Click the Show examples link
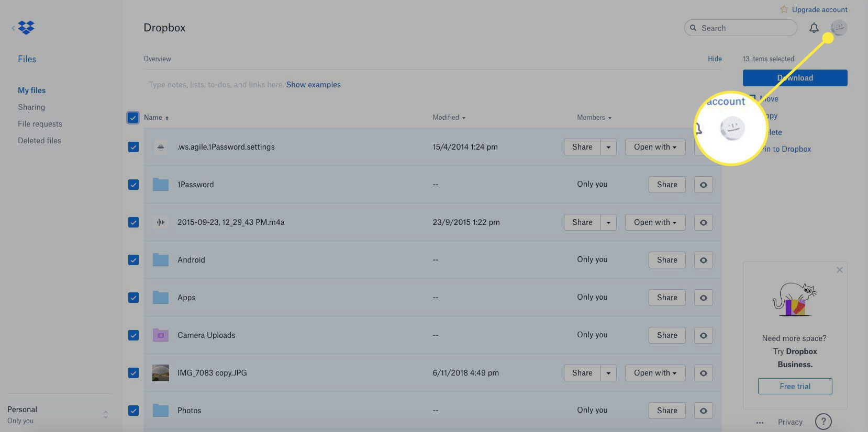The image size is (868, 432). (313, 85)
